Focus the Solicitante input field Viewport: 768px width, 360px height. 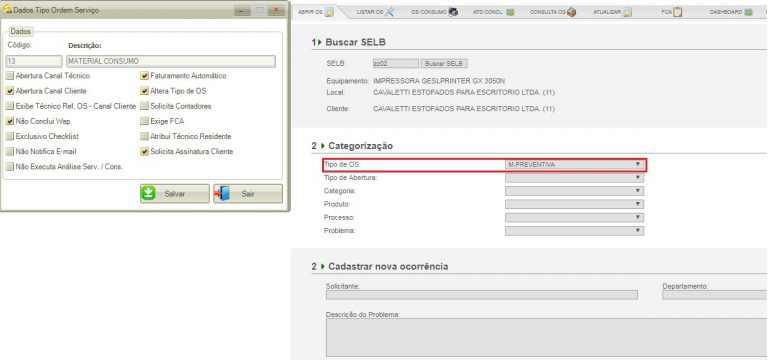click(x=481, y=294)
